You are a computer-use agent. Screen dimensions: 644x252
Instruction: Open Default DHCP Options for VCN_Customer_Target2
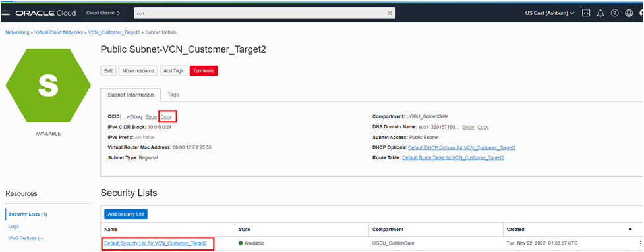(461, 147)
